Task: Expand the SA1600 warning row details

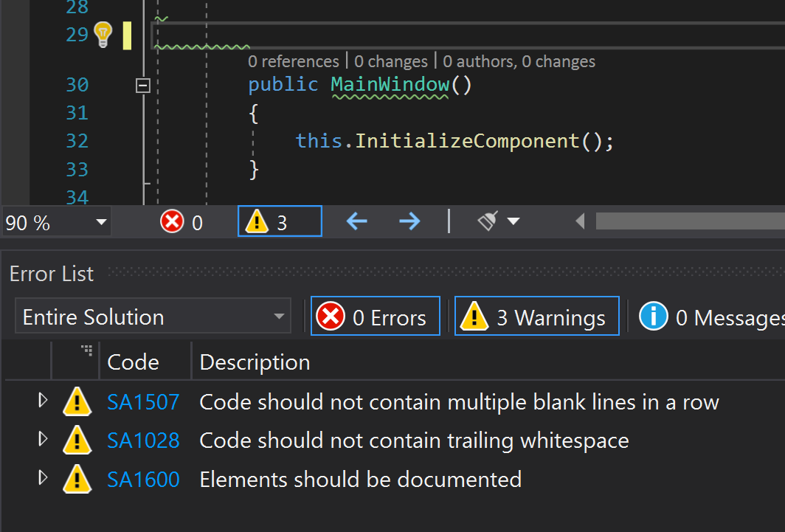Action: (x=43, y=479)
